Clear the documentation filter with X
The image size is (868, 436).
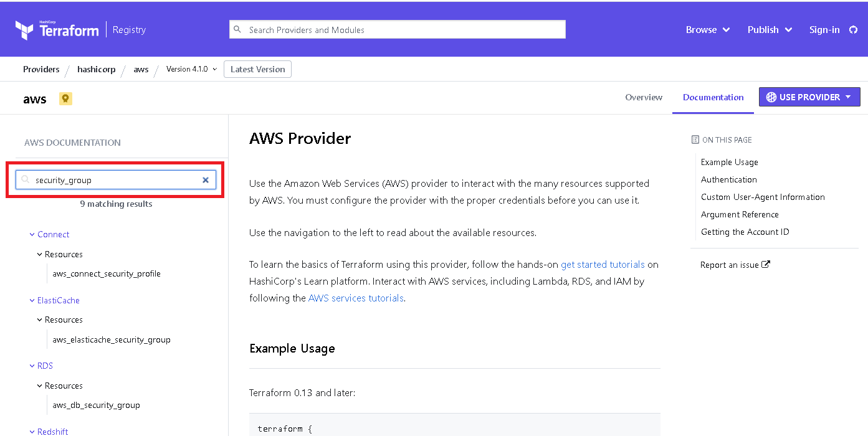[206, 180]
